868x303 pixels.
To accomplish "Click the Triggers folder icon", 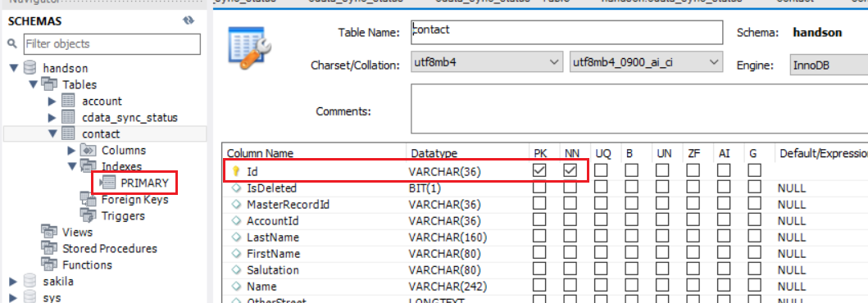I will click(x=89, y=215).
